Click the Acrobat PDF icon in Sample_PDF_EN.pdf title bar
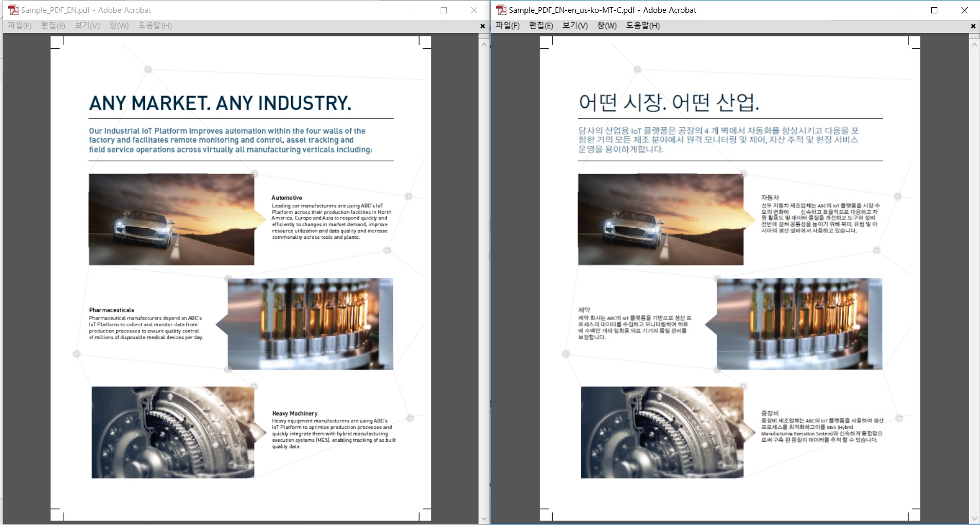The image size is (980, 525). (x=13, y=10)
